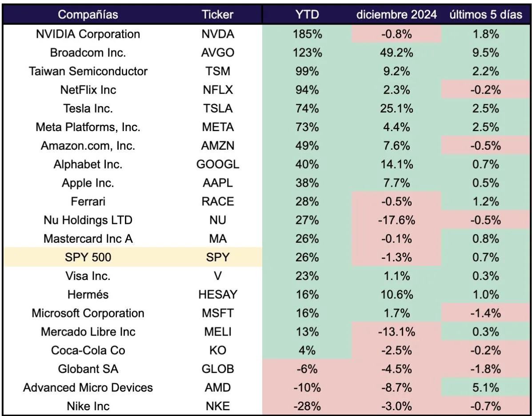Select Microsoft's -1.4% five-day cell

click(486, 313)
